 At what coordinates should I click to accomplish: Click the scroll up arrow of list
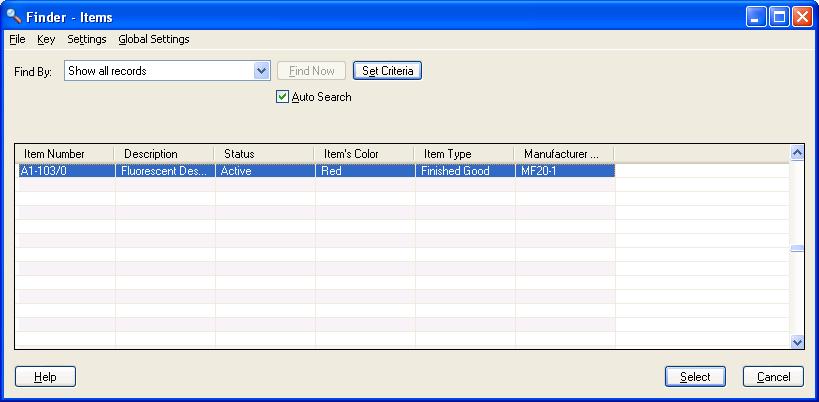click(797, 153)
